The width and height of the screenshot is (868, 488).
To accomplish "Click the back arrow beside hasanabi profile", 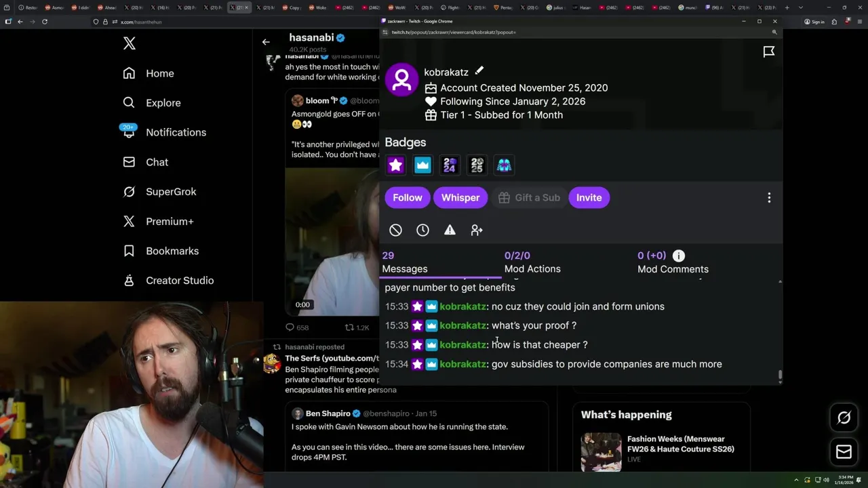I will click(x=266, y=42).
